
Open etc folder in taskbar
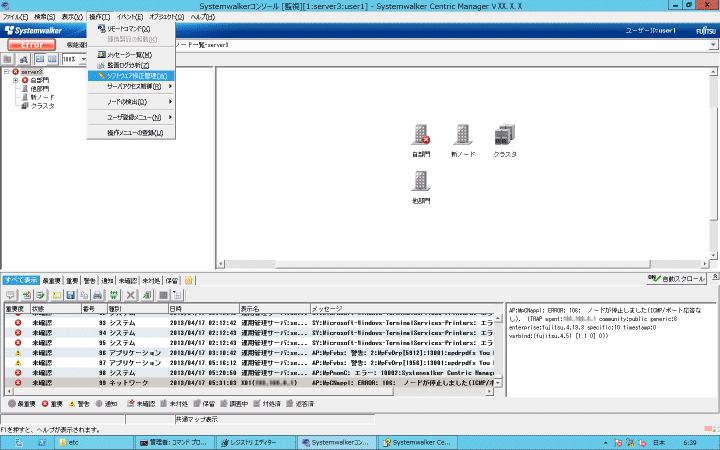pyautogui.click(x=94, y=443)
